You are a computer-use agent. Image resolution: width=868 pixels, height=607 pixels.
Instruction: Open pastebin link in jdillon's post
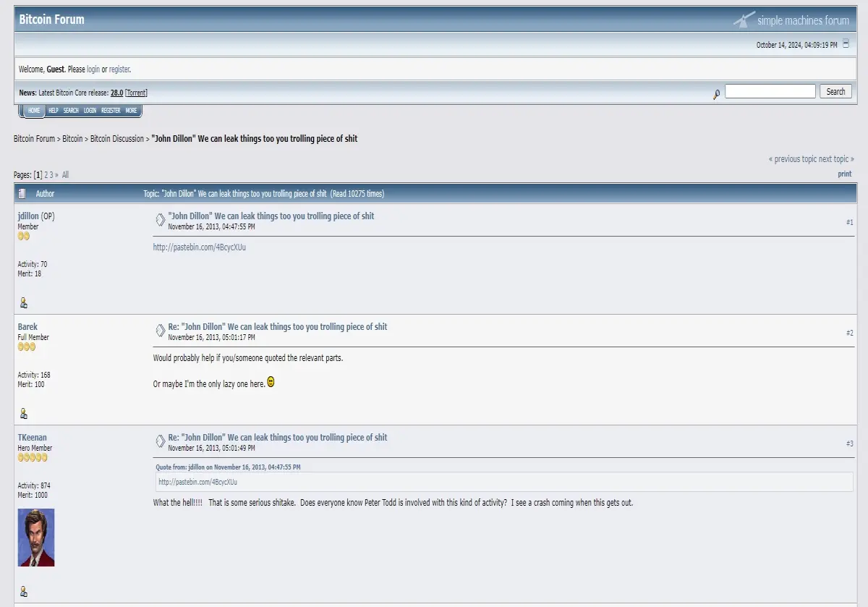[x=200, y=247]
